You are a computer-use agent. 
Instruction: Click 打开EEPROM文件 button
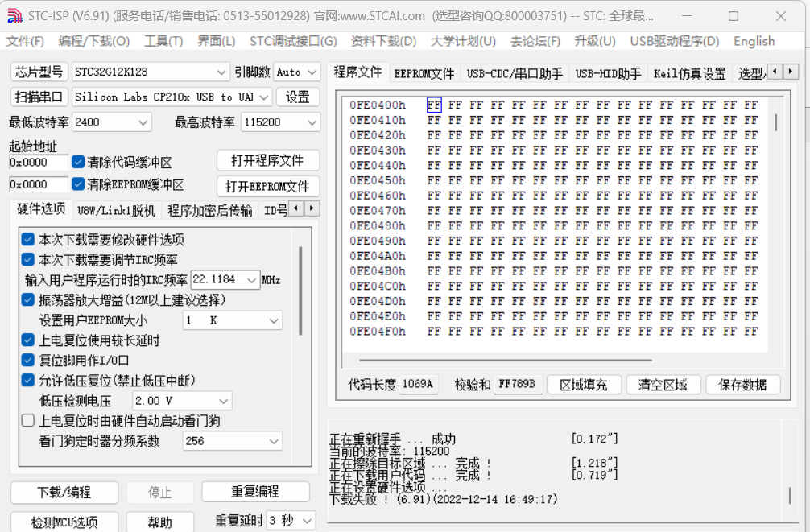(267, 186)
